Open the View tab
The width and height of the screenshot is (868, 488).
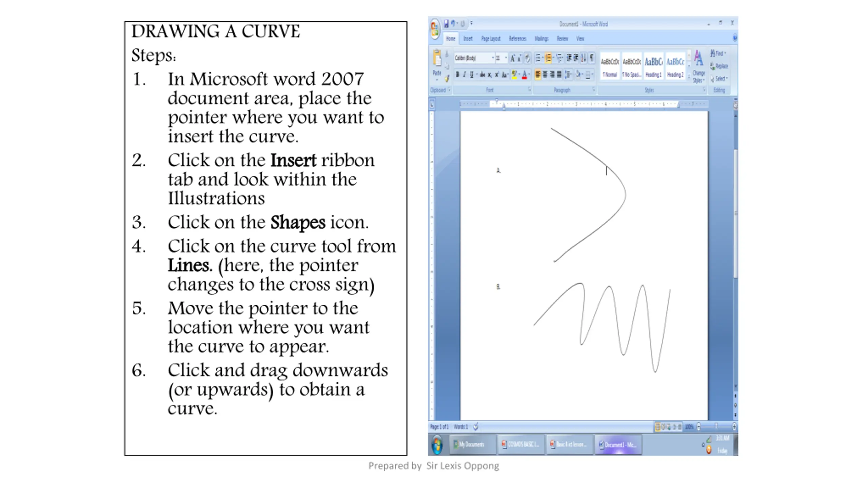[580, 38]
